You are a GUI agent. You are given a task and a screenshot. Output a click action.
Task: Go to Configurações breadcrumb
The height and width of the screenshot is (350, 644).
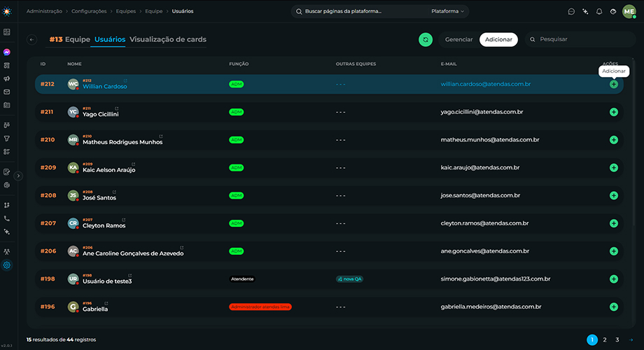(x=89, y=11)
